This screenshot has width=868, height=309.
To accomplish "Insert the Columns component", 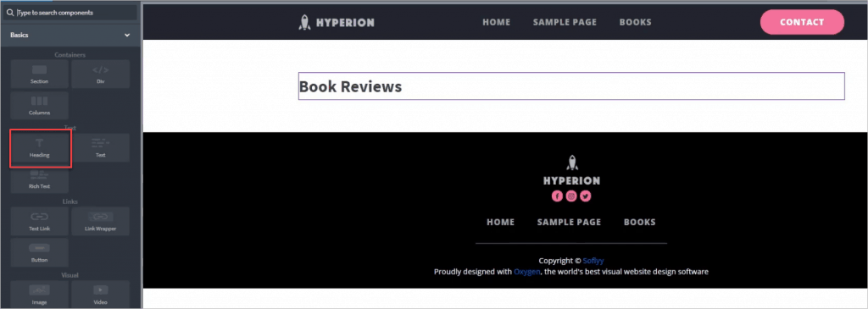I will click(39, 106).
